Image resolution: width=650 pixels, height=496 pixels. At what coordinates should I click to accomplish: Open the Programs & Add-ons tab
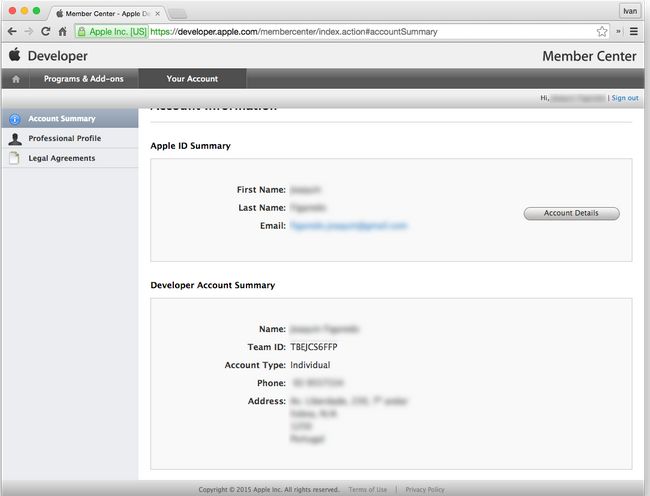[x=84, y=79]
